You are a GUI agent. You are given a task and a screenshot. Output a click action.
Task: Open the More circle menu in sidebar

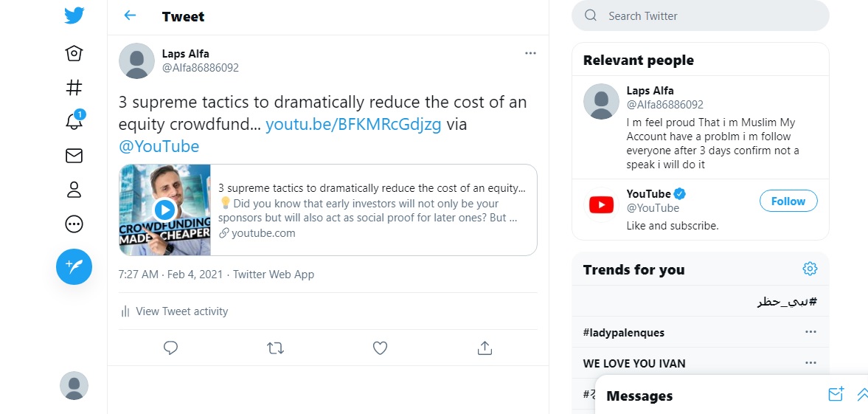click(x=74, y=224)
